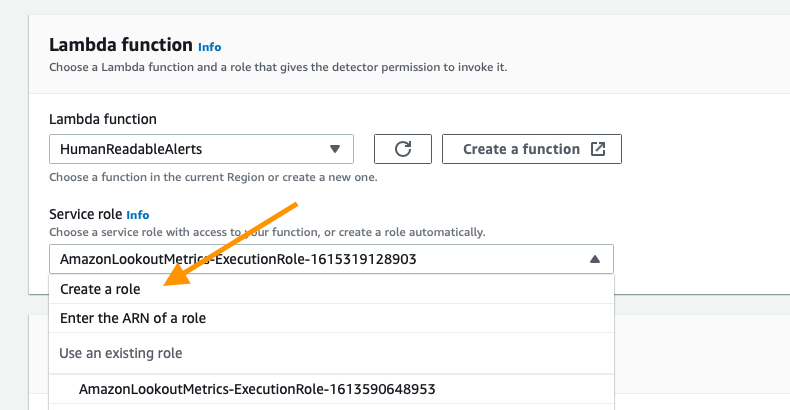The width and height of the screenshot is (790, 410).
Task: Click the Use an existing role group header
Action: click(120, 353)
